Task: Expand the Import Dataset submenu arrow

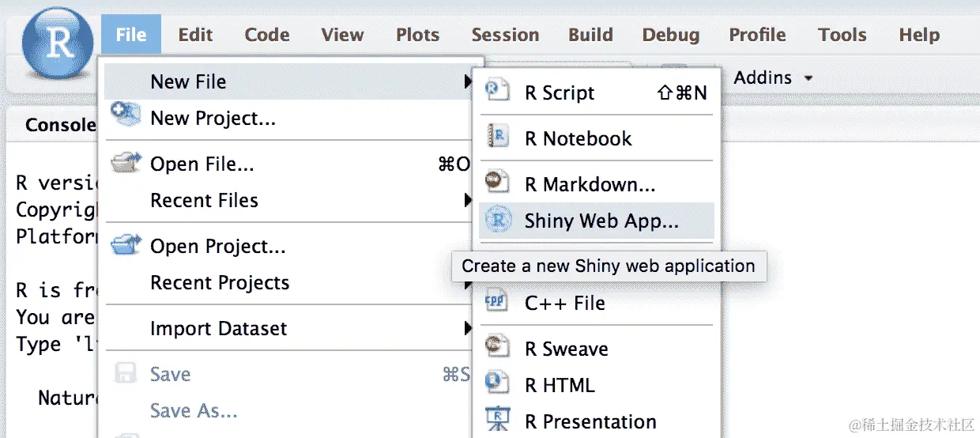Action: click(x=469, y=329)
